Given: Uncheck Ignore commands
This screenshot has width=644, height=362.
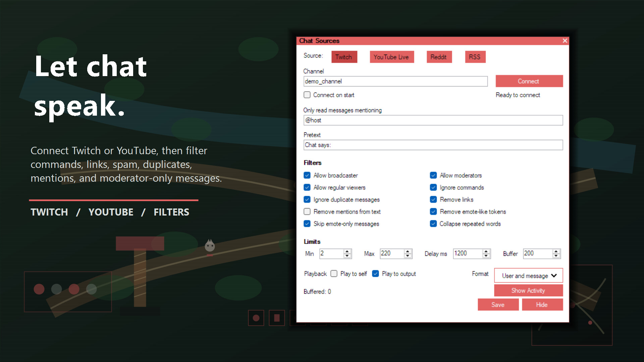Looking at the screenshot, I should tap(433, 187).
